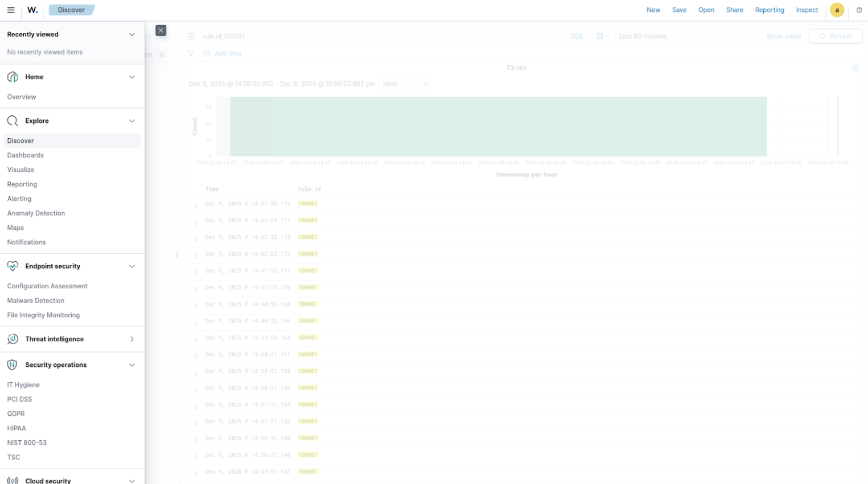Click the hamburger menu icon

point(11,10)
